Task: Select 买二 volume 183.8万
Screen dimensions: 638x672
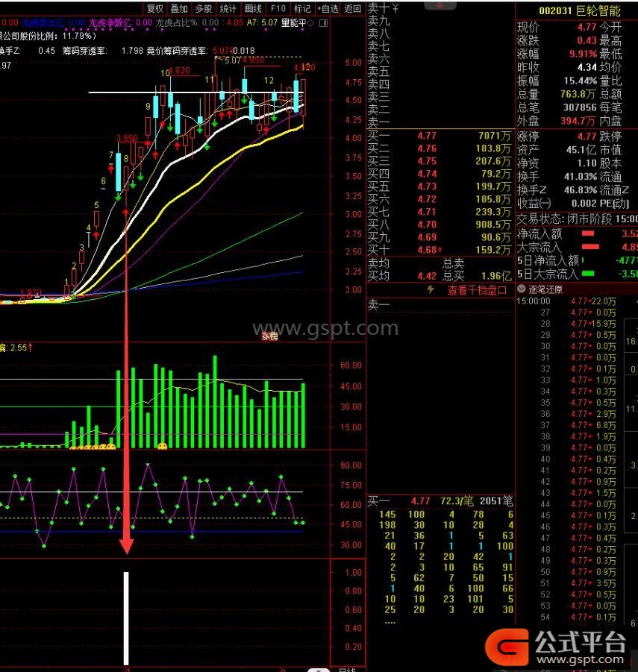Action: [x=493, y=148]
